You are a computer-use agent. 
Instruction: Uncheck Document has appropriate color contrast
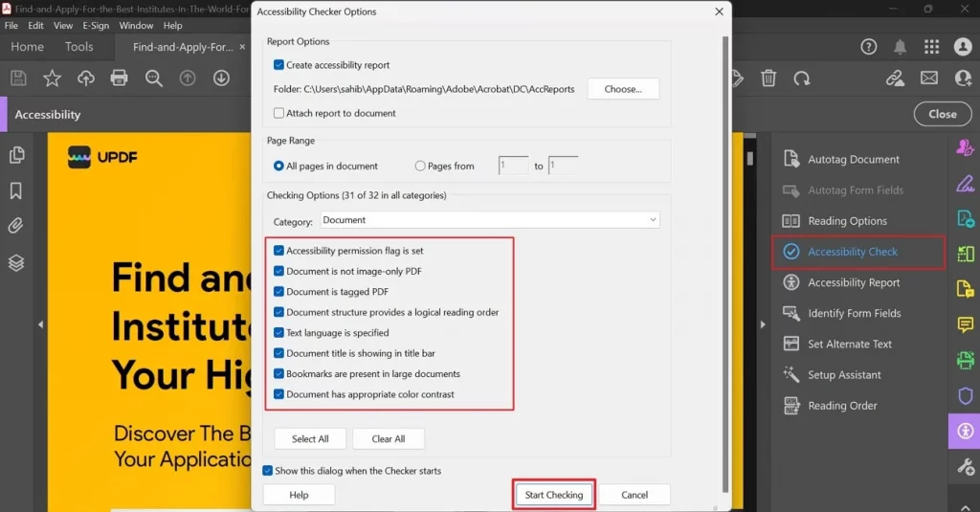coord(278,394)
